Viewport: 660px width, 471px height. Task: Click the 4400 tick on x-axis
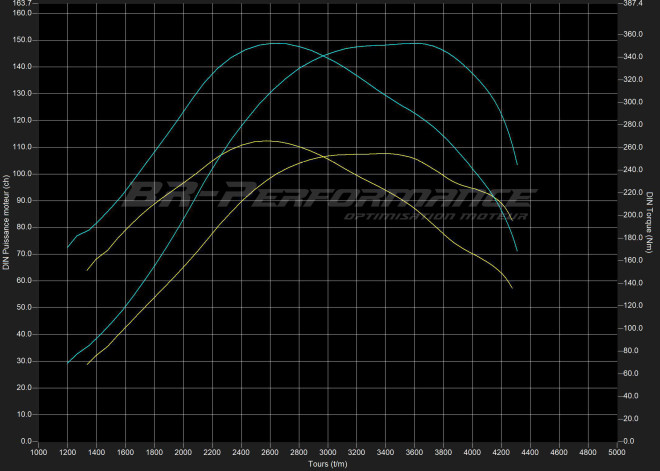click(530, 453)
